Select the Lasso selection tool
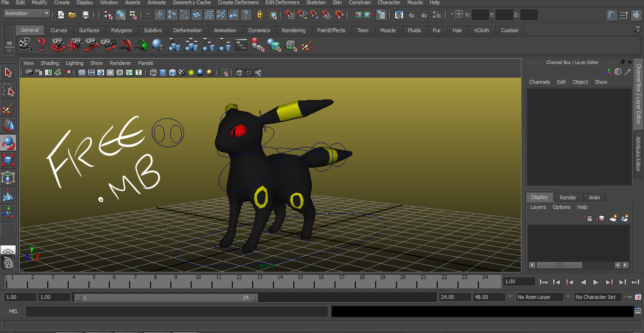This screenshot has height=333, width=644. tap(8, 90)
